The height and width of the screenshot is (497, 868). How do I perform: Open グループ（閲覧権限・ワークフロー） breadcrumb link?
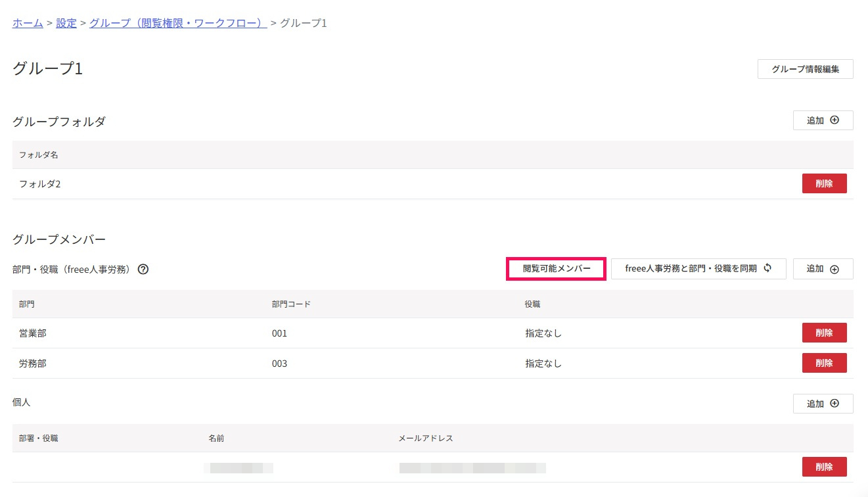point(178,23)
